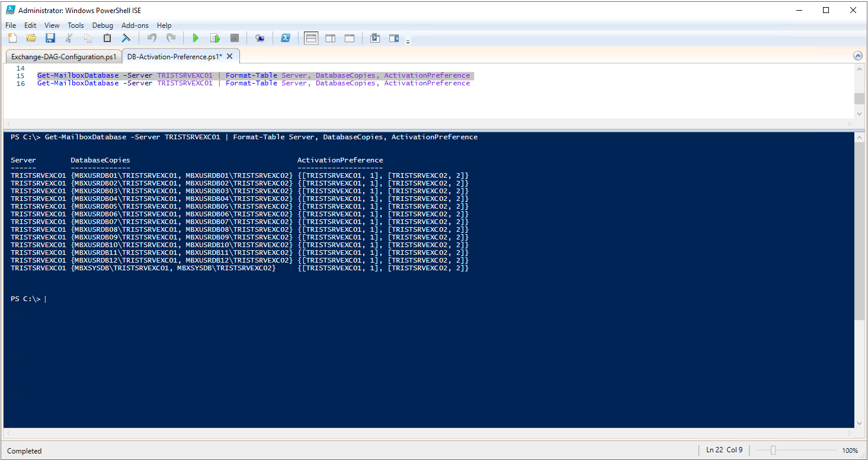Collapse the script pane with the chevron

coord(857,56)
